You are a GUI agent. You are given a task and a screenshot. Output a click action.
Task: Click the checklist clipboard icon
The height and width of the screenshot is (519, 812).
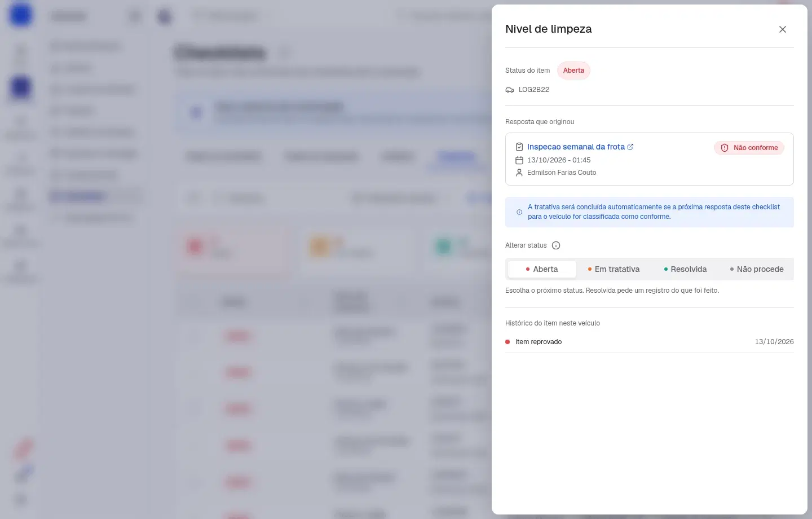[x=519, y=147]
